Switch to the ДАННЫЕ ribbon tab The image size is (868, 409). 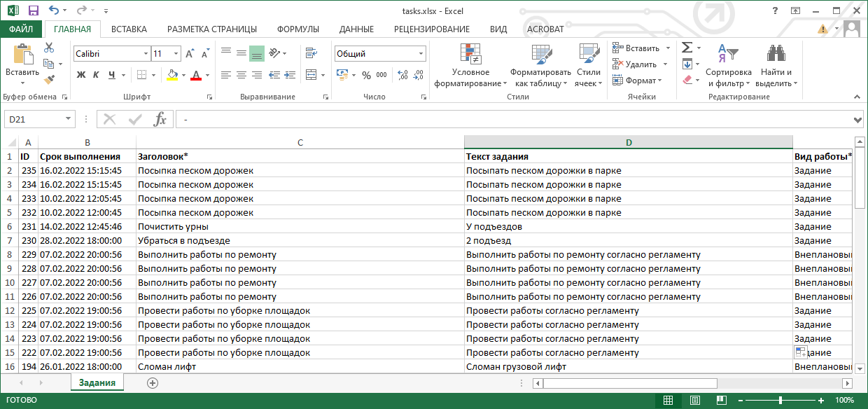356,29
